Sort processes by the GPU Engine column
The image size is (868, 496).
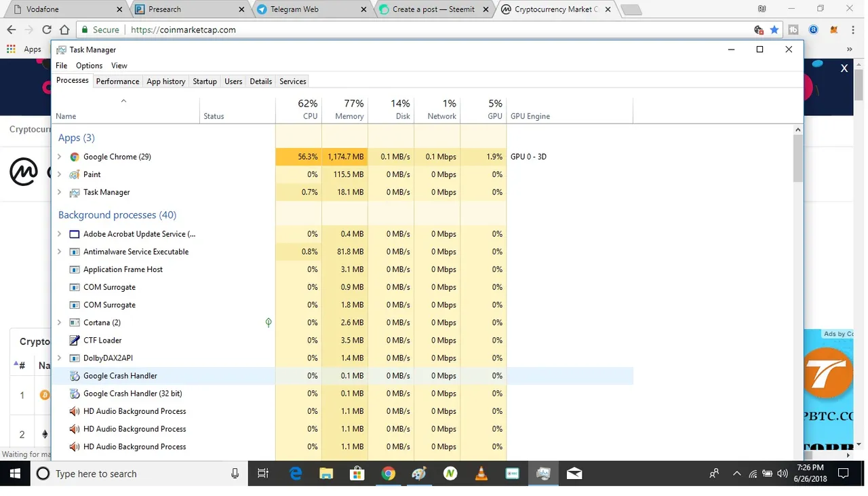coord(570,110)
